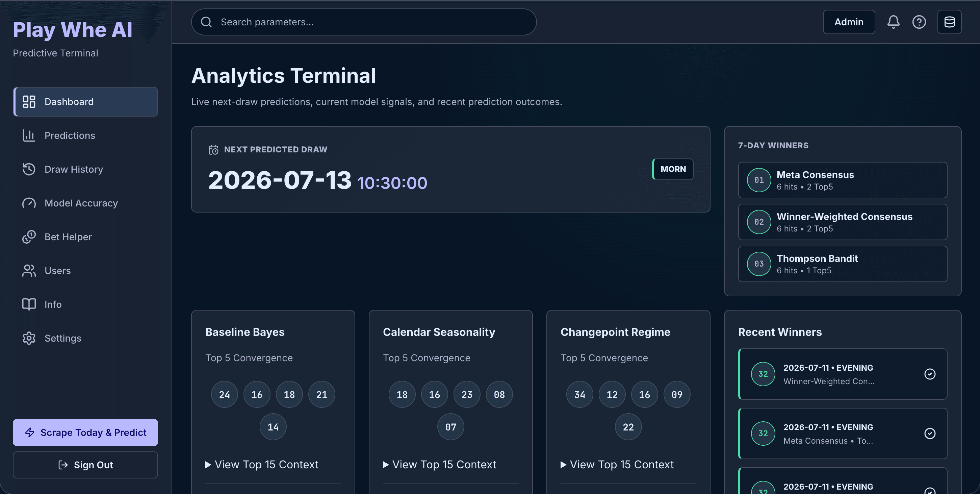Click the Model Accuracy gauge icon
The width and height of the screenshot is (980, 494).
point(29,203)
